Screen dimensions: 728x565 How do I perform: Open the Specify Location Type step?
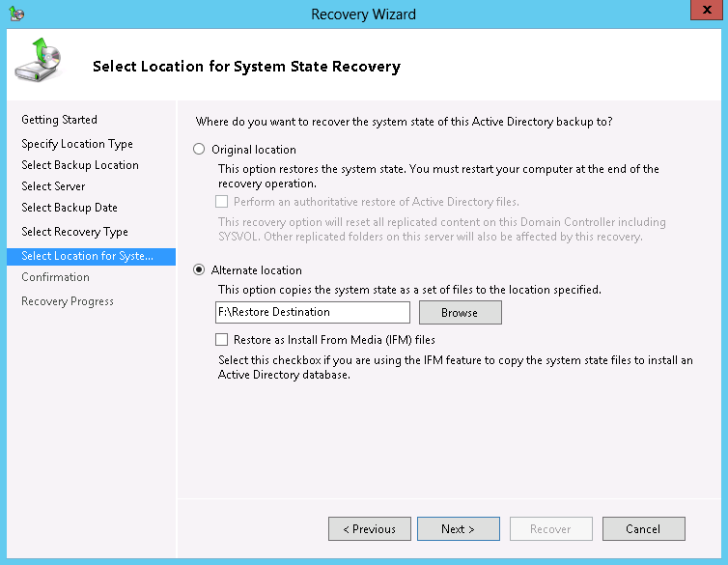click(77, 144)
